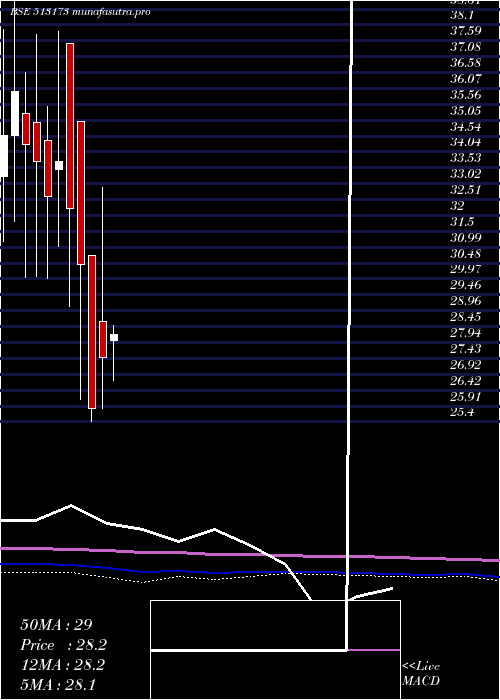Click the 28.45 price axis label
The height and width of the screenshot is (700, 500).
point(466,317)
